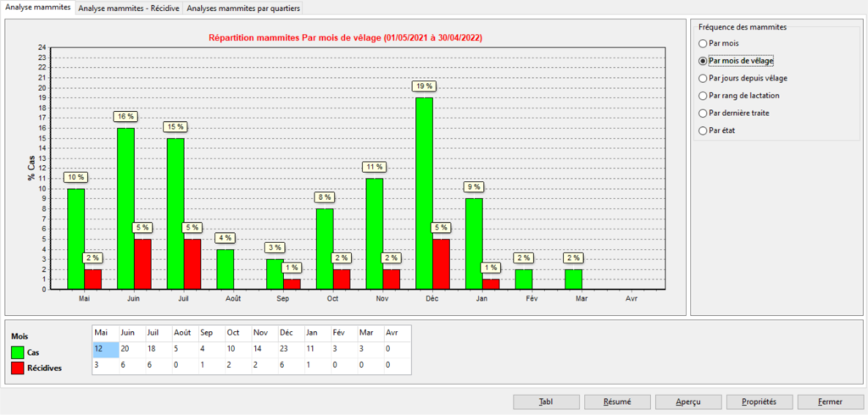Screen dimensions: 868x415
Task: Open the 'Analyses mammites par quartiers' tab
Action: click(x=243, y=8)
